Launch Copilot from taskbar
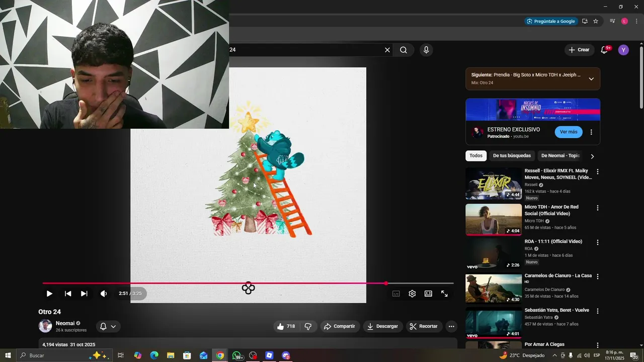 pos(138,355)
